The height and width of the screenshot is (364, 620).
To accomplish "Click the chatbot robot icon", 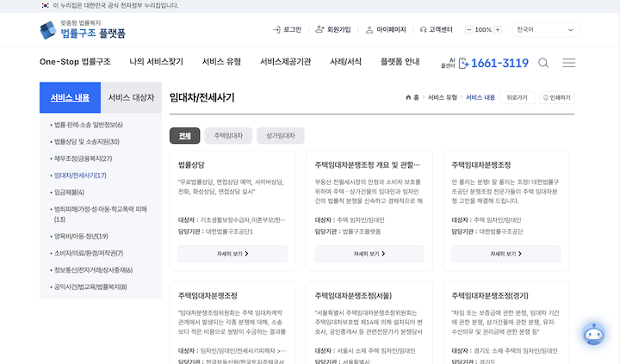I will click(593, 334).
